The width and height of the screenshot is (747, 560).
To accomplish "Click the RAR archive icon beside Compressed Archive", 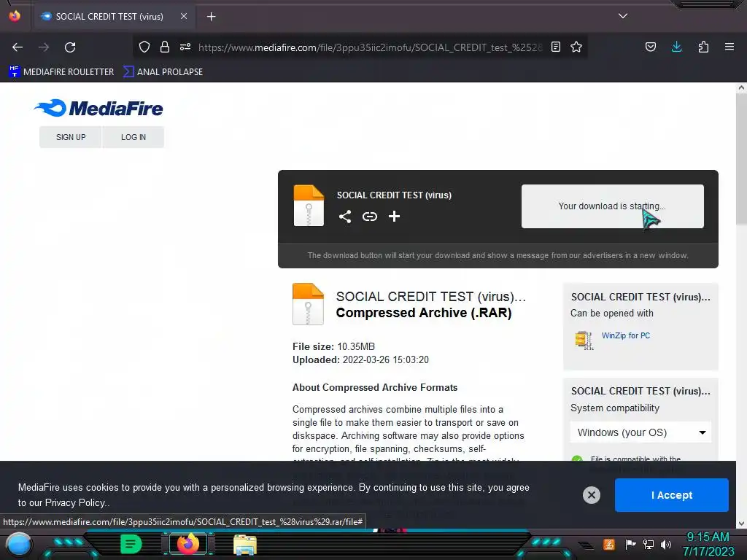I will [x=308, y=304].
